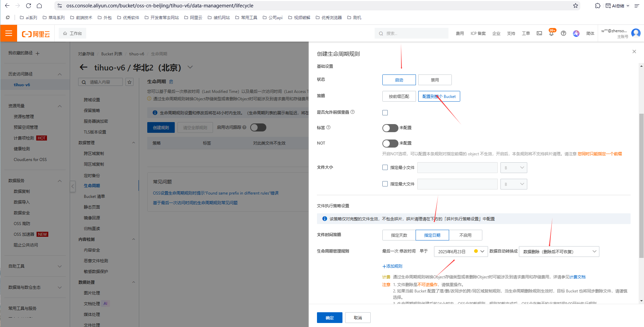Click the right panel vertical scrollbar
Image resolution: width=644 pixels, height=327 pixels.
tap(641, 186)
